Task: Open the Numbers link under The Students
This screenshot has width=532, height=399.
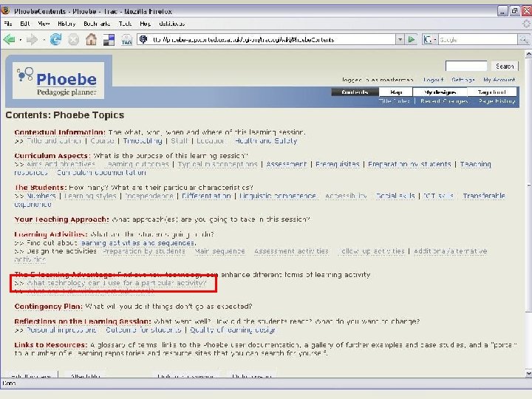Action: tap(41, 196)
